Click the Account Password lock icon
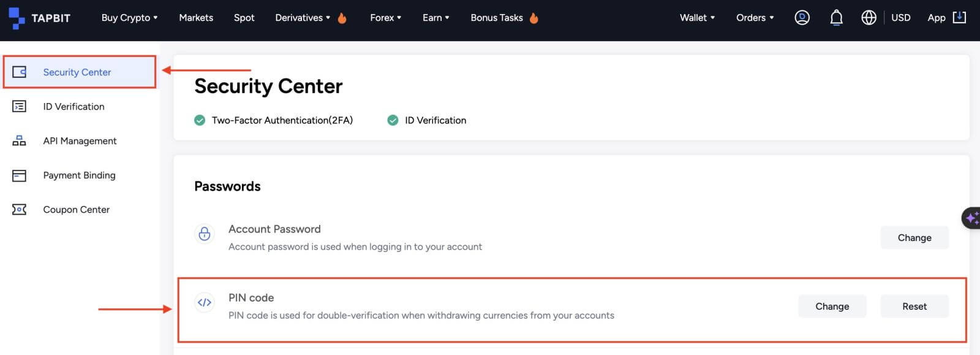This screenshot has height=355, width=980. pos(205,234)
